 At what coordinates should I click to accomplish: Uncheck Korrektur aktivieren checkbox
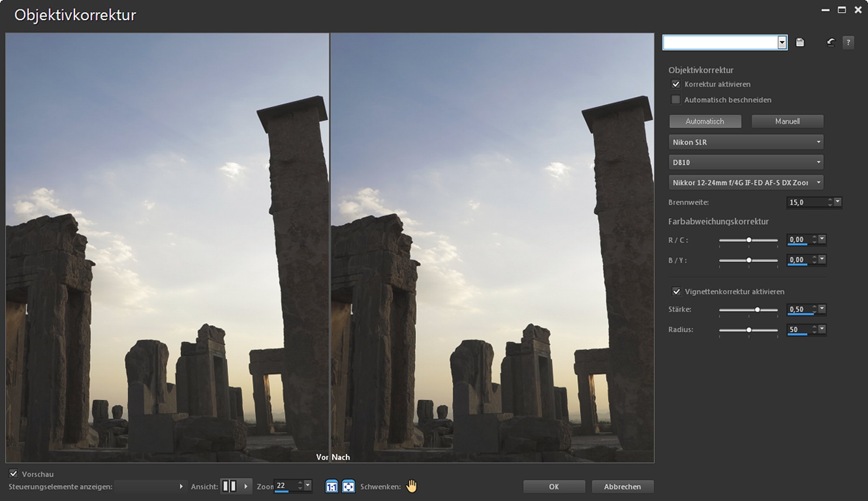click(676, 84)
